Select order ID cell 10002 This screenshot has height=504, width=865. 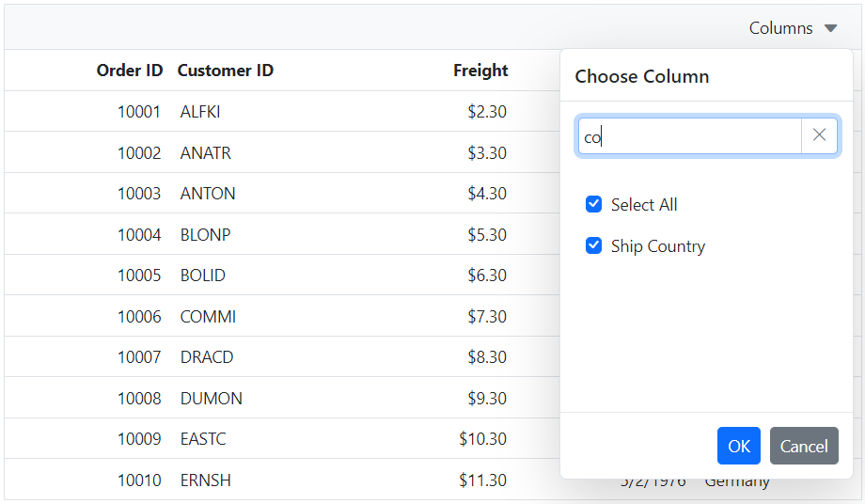(139, 152)
